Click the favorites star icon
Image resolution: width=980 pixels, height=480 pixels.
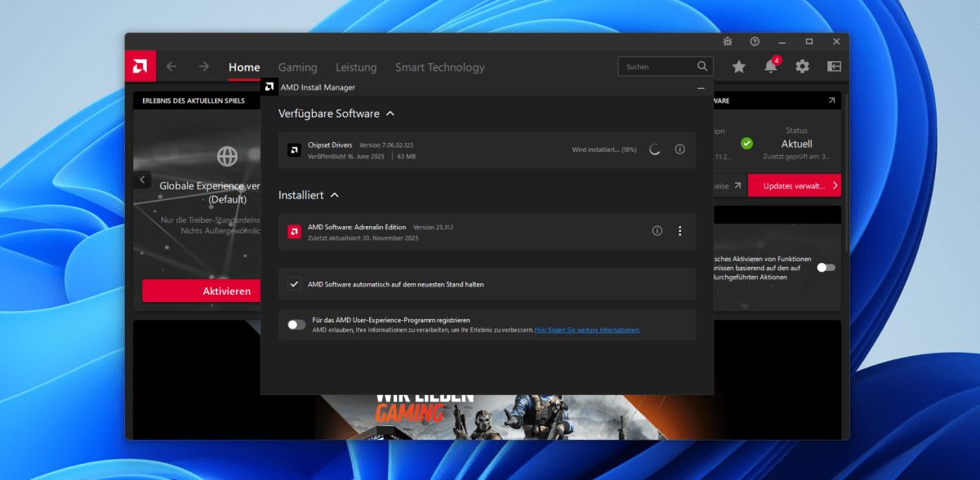(x=738, y=66)
